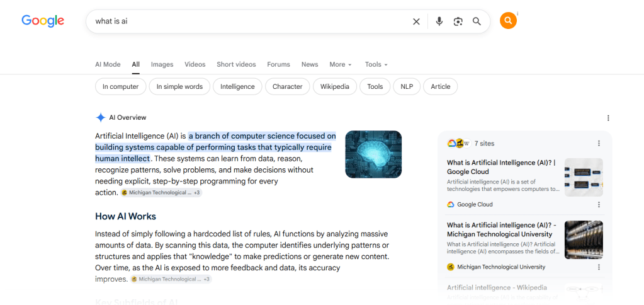This screenshot has width=644, height=305.
Task: Select the Character filter chip
Action: [x=288, y=86]
